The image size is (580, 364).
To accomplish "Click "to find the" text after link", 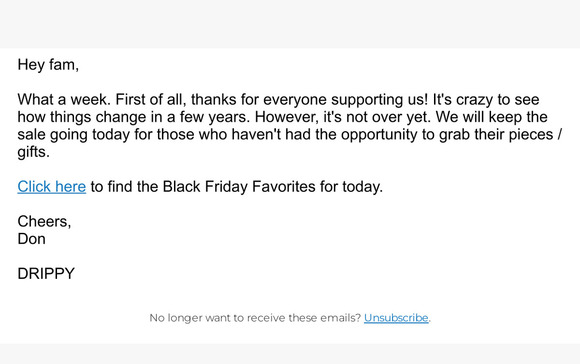I will pos(124,186).
